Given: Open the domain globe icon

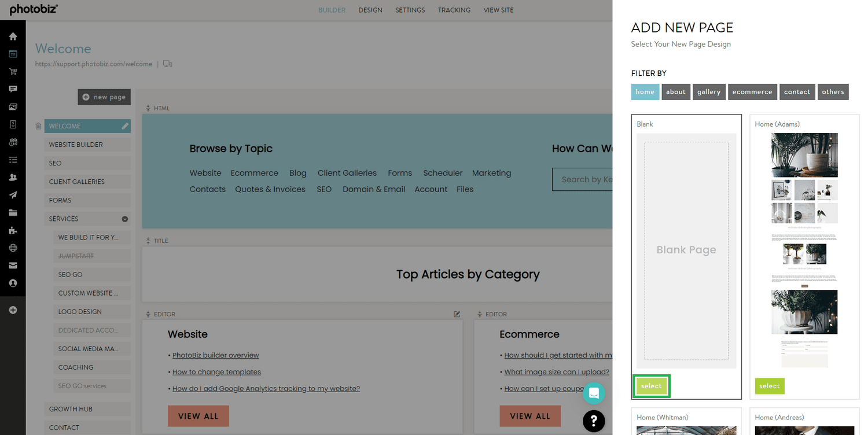Looking at the screenshot, I should click(13, 248).
